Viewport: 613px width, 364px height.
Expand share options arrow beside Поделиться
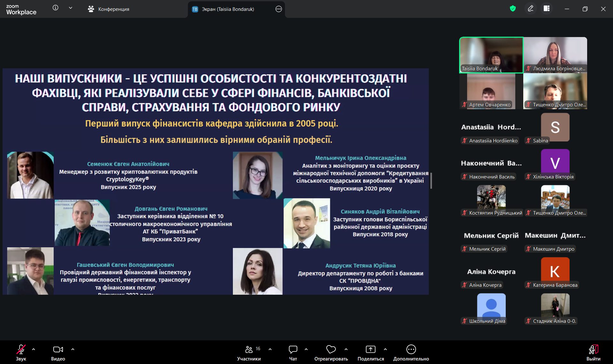coord(385,349)
